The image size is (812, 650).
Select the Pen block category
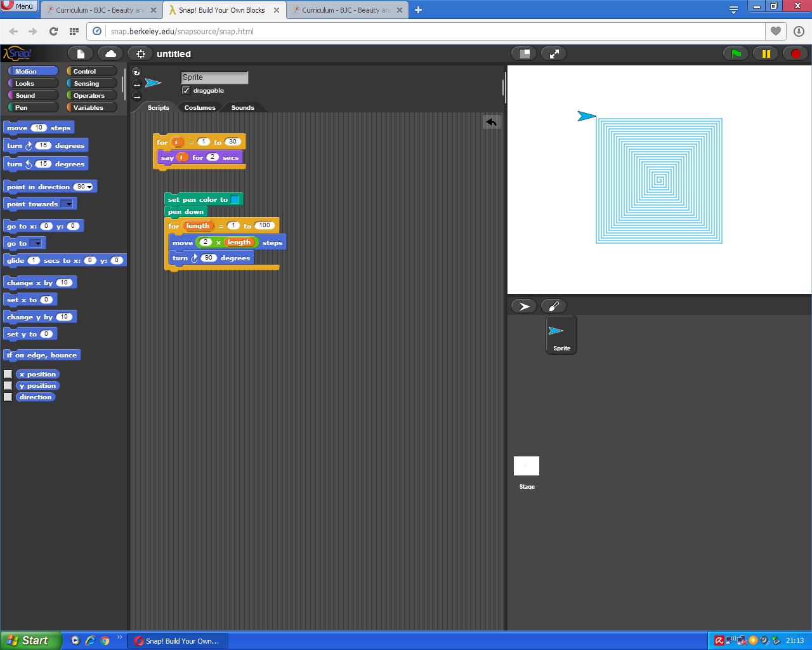pyautogui.click(x=33, y=107)
